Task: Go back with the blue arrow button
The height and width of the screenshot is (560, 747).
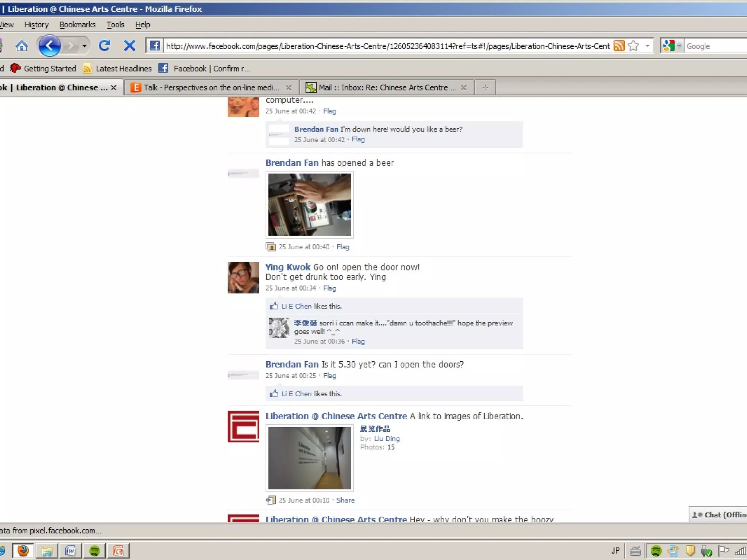Action: click(49, 46)
